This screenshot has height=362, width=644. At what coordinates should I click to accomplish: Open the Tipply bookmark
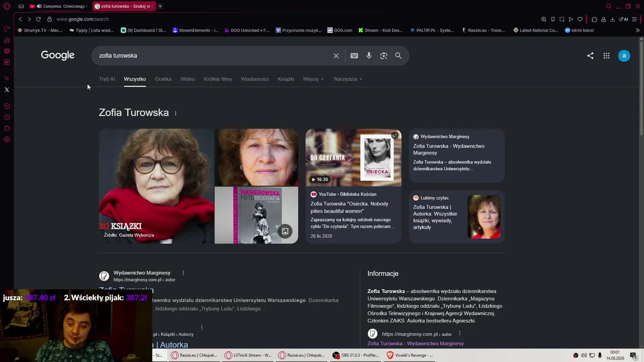point(92,30)
